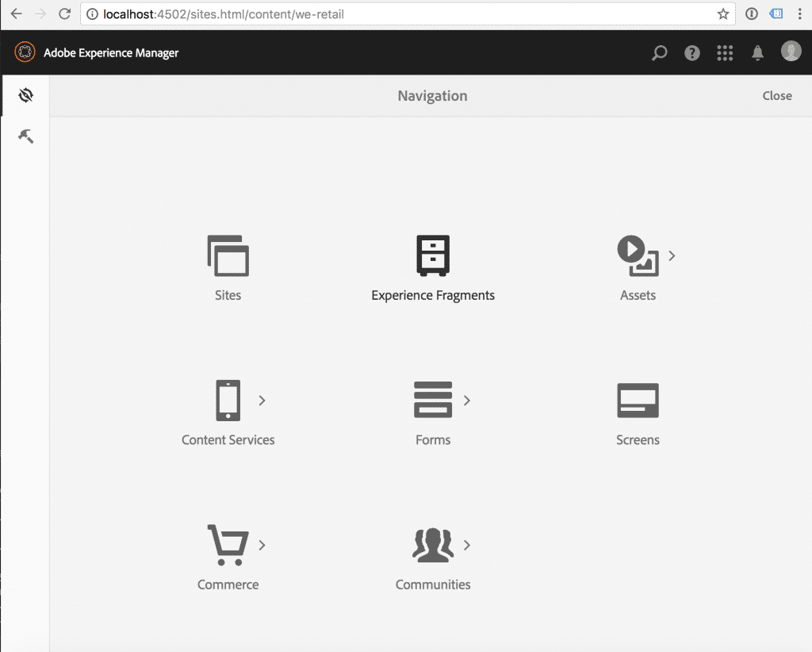The image size is (812, 652).
Task: Click the Commerce label
Action: [x=228, y=584]
